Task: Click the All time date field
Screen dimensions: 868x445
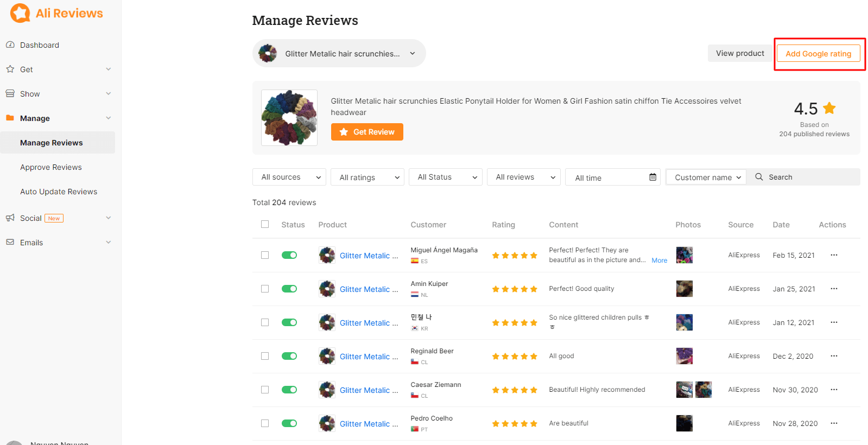Action: pyautogui.click(x=613, y=177)
